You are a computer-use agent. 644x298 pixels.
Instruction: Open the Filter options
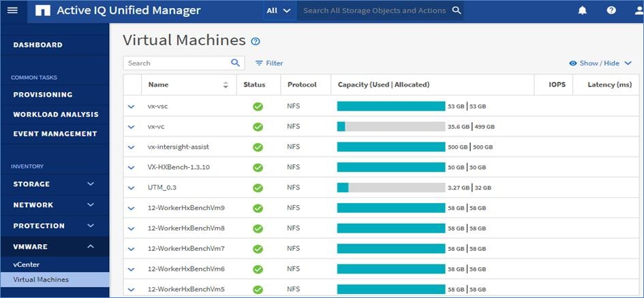(x=269, y=63)
